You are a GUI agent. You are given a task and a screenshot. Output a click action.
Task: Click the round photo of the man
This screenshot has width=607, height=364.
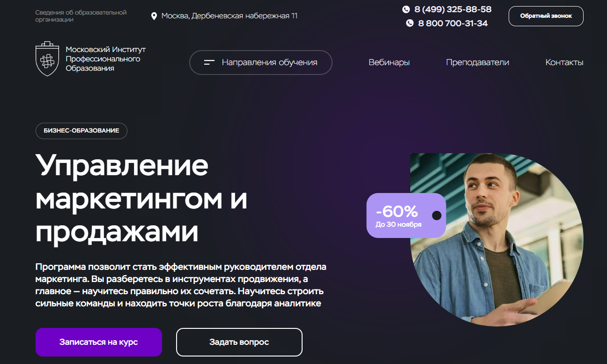(x=497, y=240)
